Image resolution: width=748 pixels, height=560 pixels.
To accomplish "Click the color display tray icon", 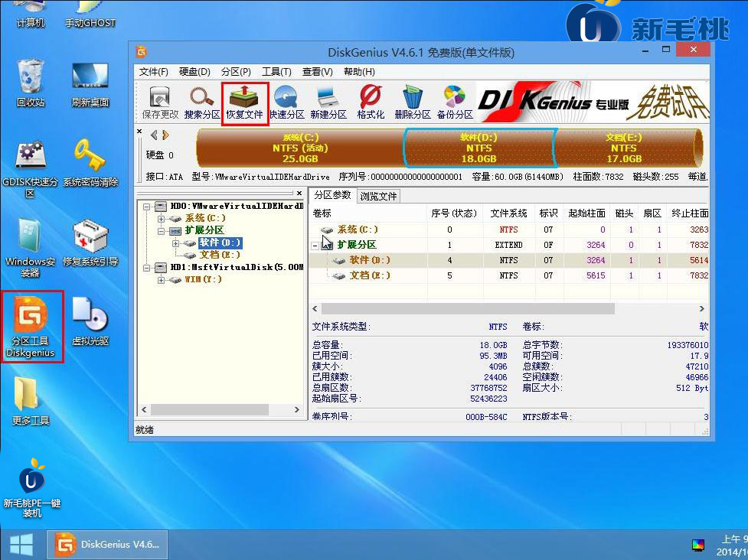I will coord(698,544).
